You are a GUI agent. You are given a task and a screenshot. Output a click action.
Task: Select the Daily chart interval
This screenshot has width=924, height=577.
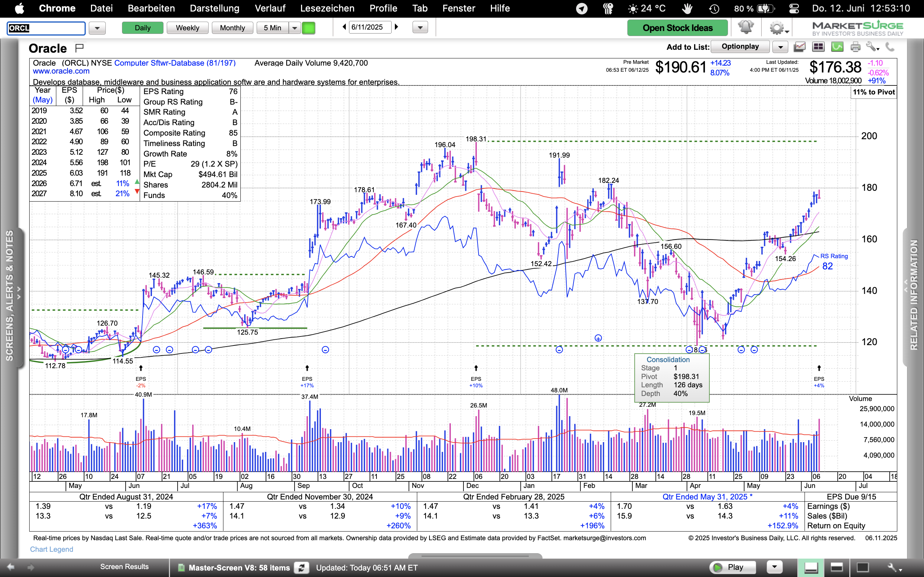pos(143,28)
